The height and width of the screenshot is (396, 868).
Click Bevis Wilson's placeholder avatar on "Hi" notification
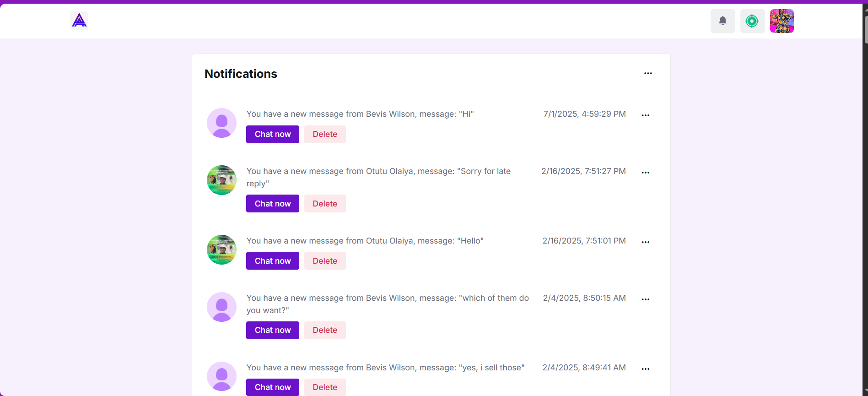click(221, 123)
